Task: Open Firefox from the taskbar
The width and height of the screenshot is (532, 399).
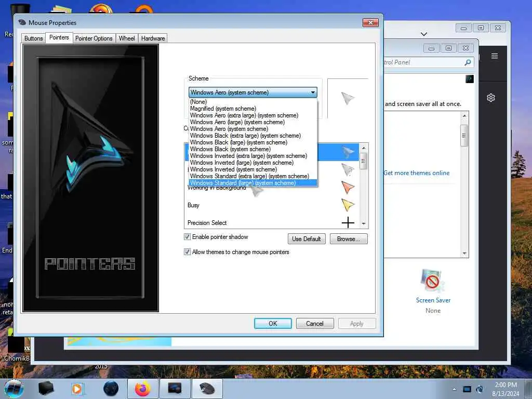Action: pos(143,389)
